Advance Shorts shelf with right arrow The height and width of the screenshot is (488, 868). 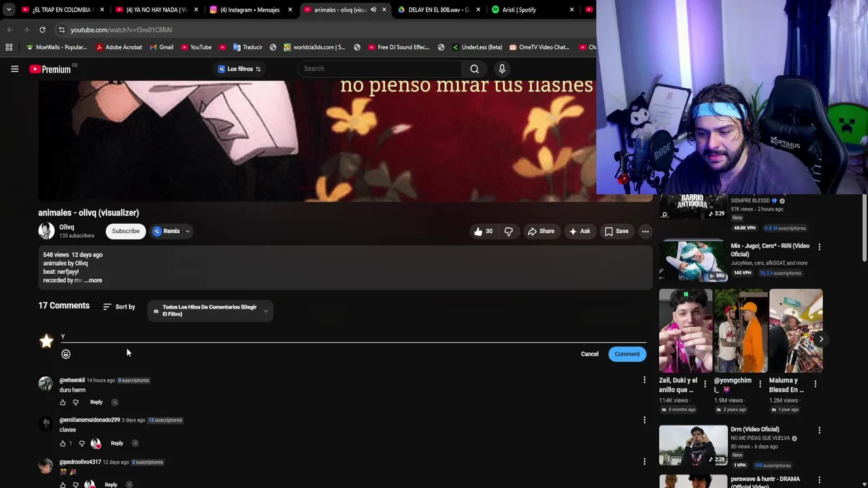821,339
